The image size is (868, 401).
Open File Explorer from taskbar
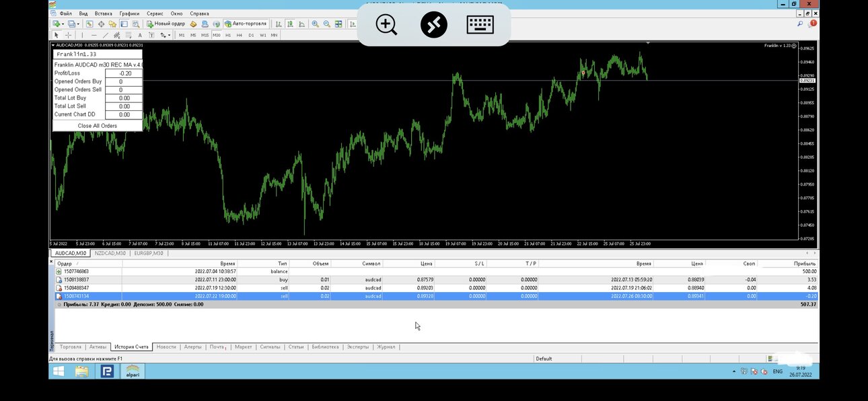[82, 371]
